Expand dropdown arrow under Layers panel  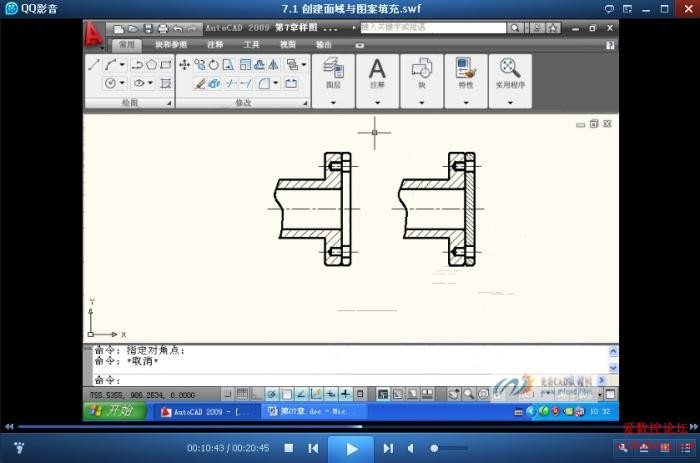point(333,102)
